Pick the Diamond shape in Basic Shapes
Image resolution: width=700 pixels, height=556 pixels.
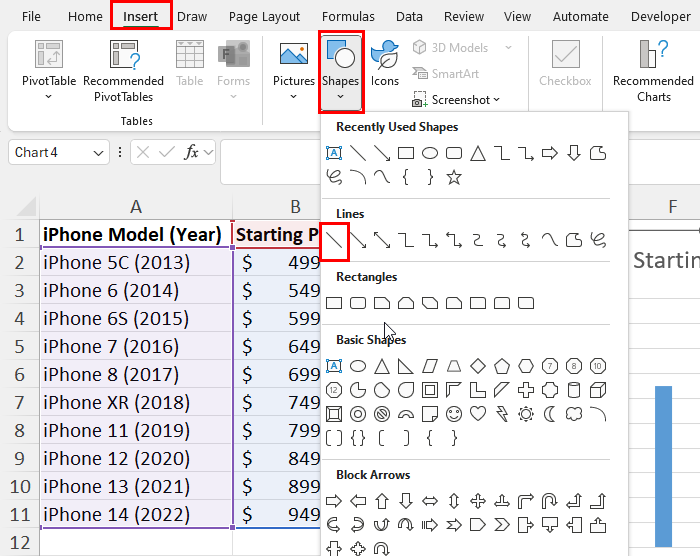(478, 366)
